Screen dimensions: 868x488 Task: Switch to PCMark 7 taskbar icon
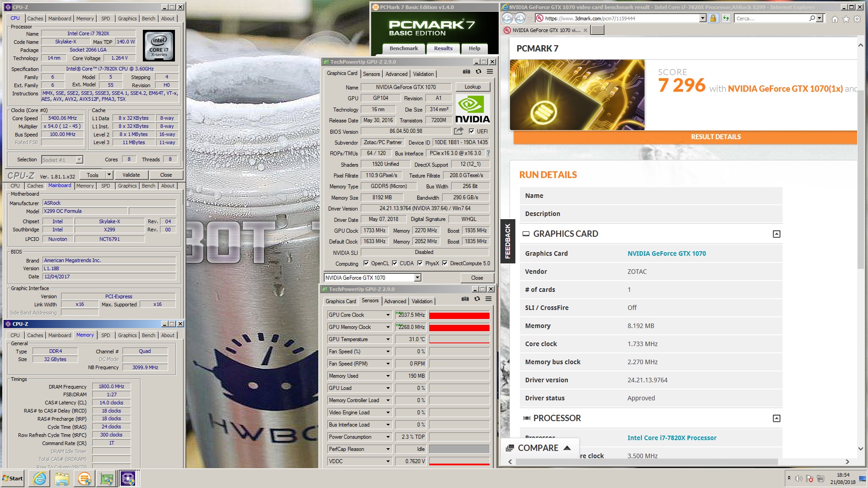(x=84, y=479)
